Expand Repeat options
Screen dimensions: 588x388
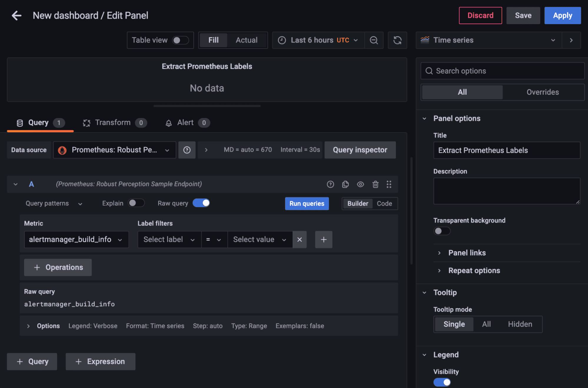tap(474, 270)
